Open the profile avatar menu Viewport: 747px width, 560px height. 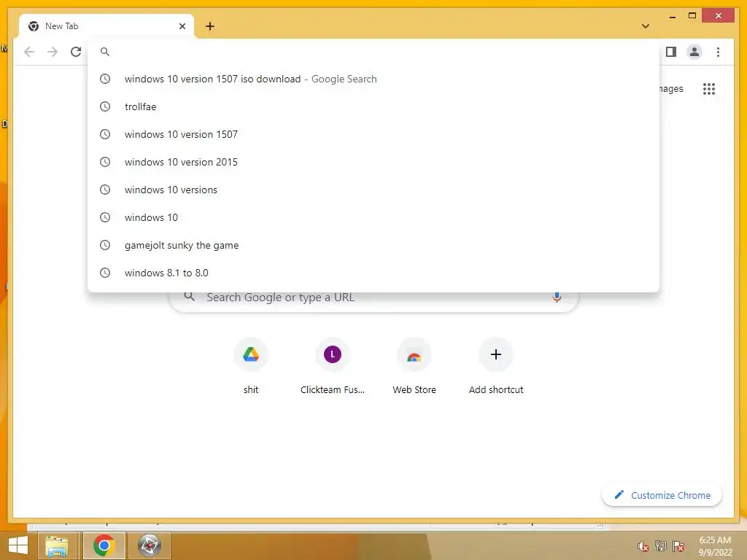pyautogui.click(x=694, y=52)
